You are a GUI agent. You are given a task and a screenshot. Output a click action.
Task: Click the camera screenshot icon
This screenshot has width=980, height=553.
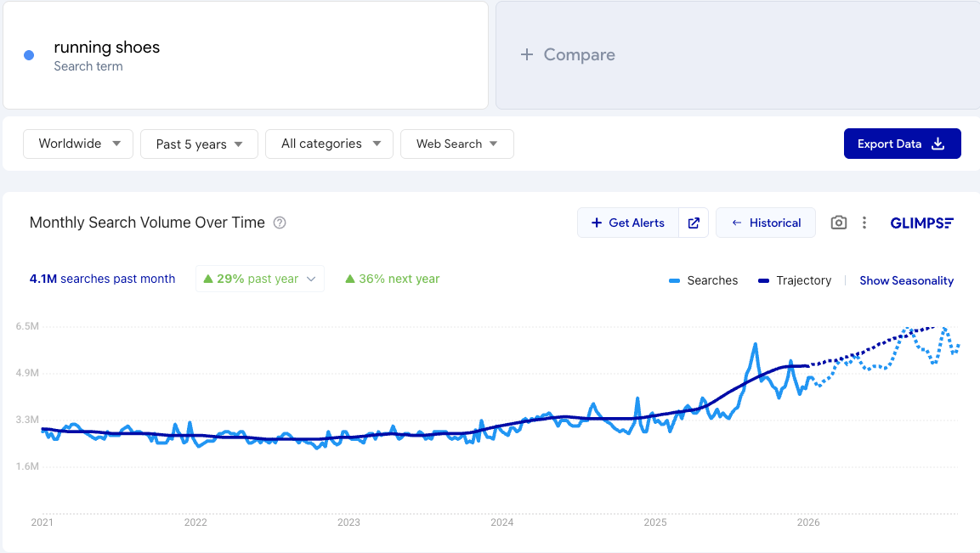click(x=839, y=223)
